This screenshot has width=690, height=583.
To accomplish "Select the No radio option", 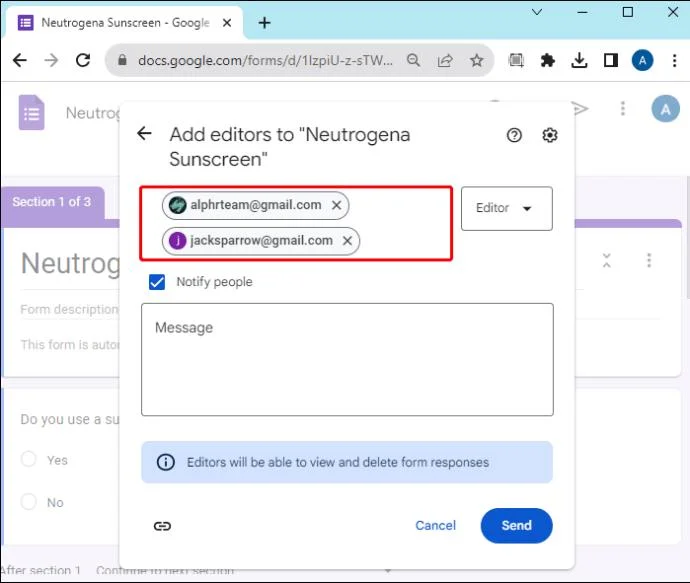I will coord(29,501).
